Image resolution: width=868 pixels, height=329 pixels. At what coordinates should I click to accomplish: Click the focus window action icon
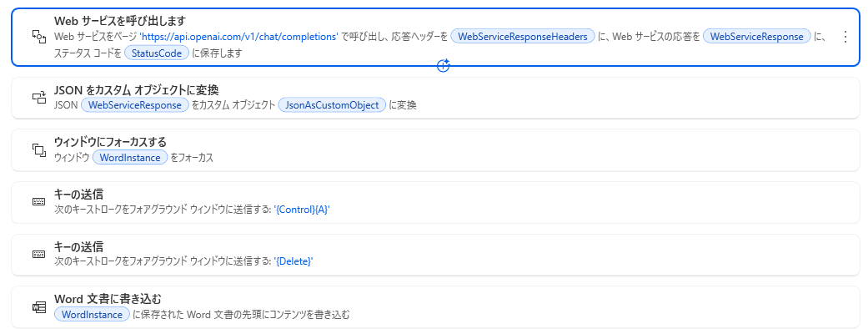tap(38, 149)
